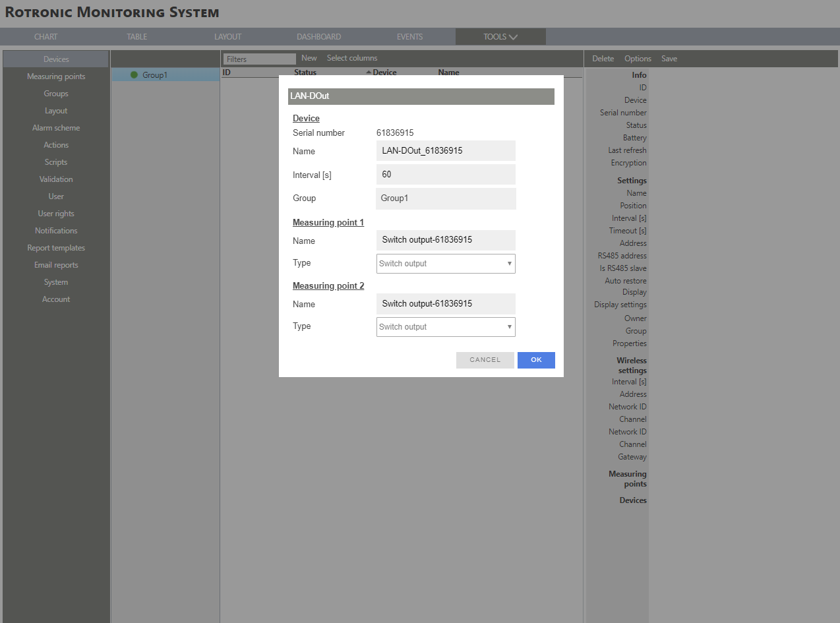Click the Status column header

tap(305, 73)
